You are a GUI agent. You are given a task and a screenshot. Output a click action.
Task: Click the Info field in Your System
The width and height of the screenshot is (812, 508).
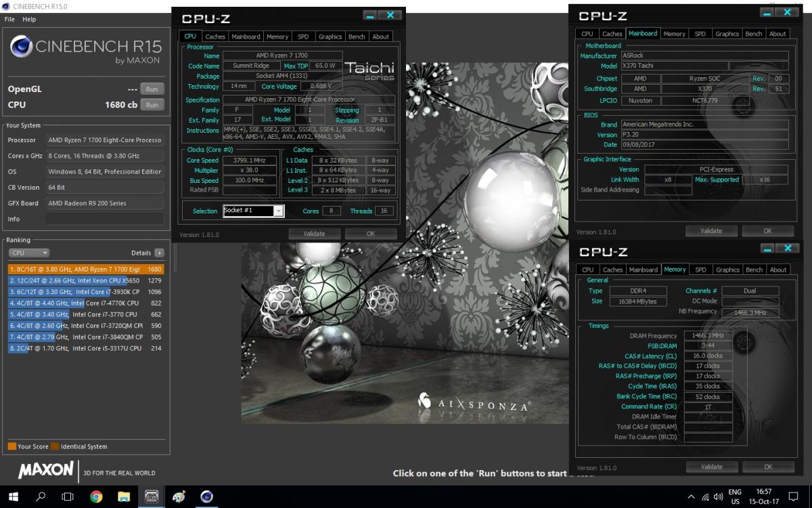pos(104,219)
